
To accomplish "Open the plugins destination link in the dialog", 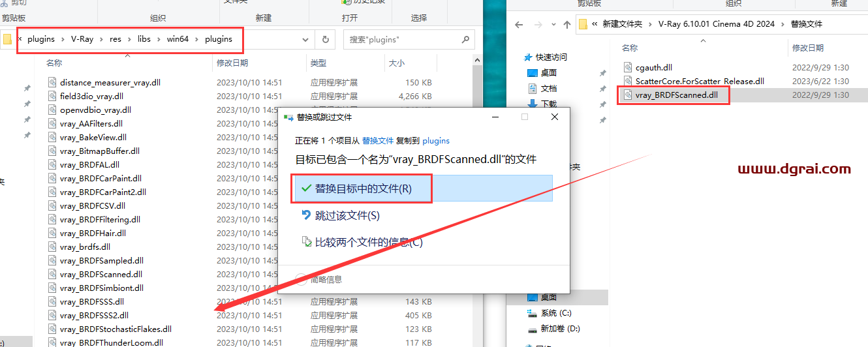I will point(436,140).
